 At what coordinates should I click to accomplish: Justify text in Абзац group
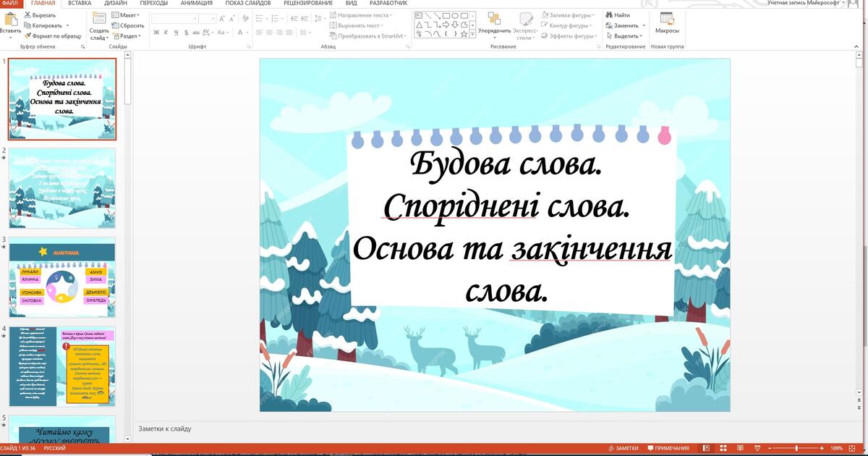(x=289, y=32)
